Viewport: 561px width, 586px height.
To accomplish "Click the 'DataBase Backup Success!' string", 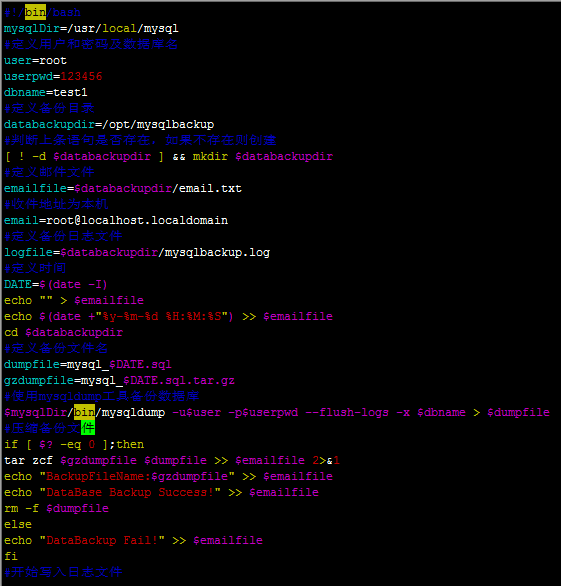I will click(x=130, y=492).
